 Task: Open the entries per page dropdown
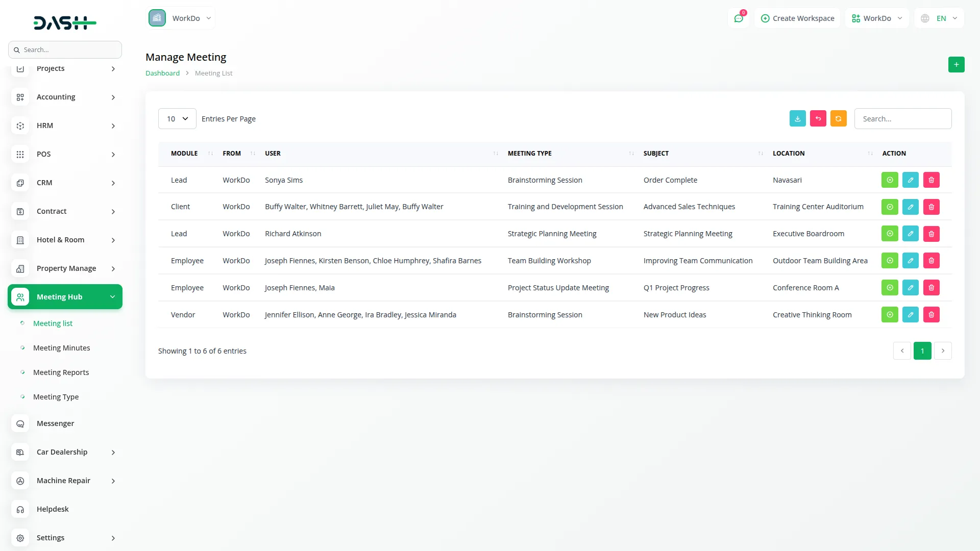pos(177,119)
